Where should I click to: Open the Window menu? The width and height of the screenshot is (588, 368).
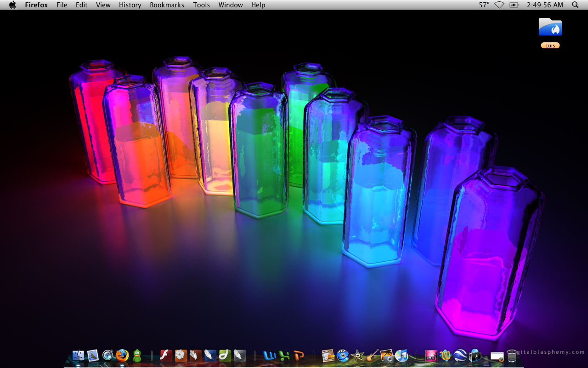point(231,5)
